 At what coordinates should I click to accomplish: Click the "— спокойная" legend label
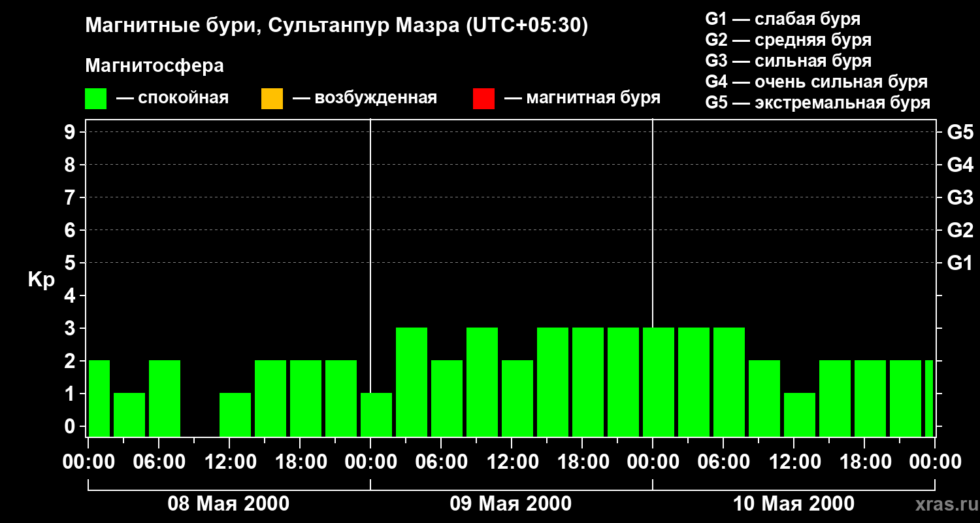click(172, 98)
